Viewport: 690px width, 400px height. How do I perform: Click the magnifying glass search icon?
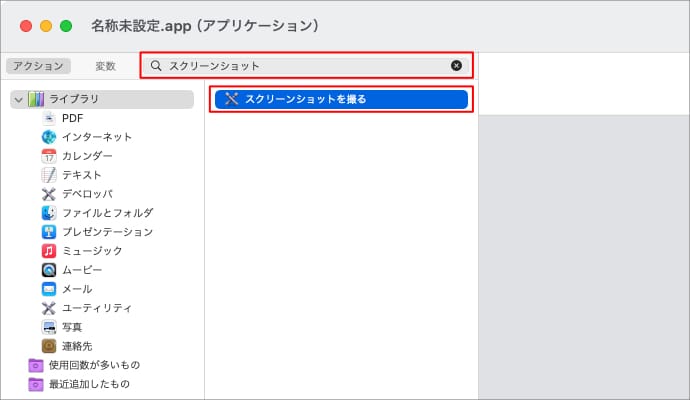(156, 66)
